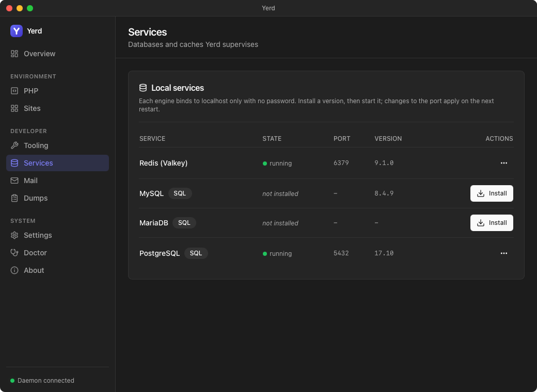This screenshot has height=392, width=537.
Task: Click port value 5432
Action: 341,253
